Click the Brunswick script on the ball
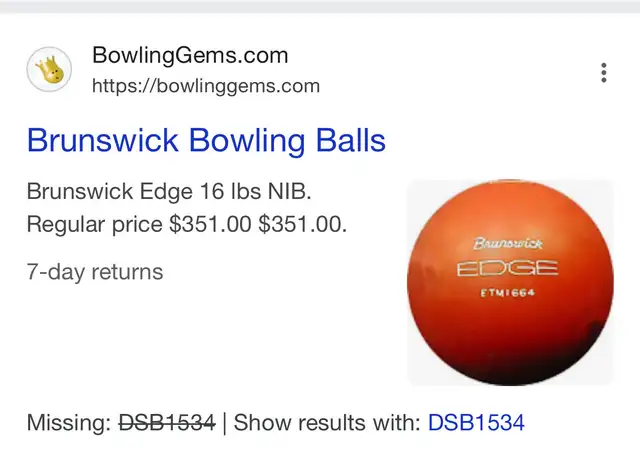 pyautogui.click(x=508, y=244)
